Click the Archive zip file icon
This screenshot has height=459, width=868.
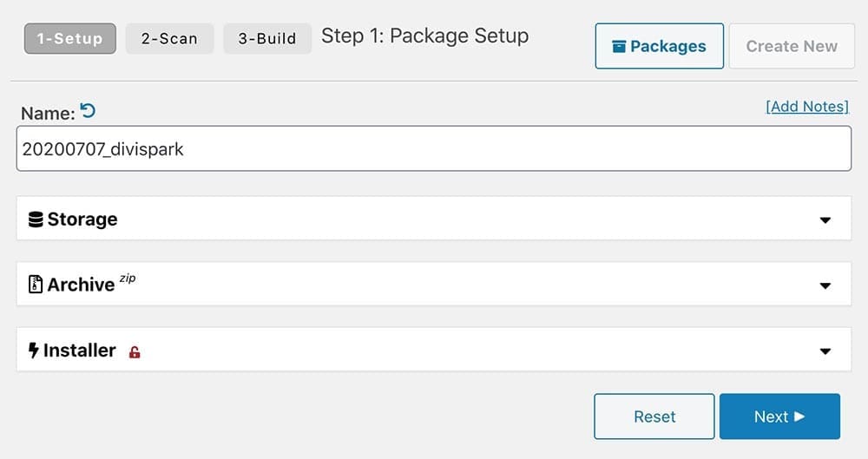pyautogui.click(x=36, y=285)
